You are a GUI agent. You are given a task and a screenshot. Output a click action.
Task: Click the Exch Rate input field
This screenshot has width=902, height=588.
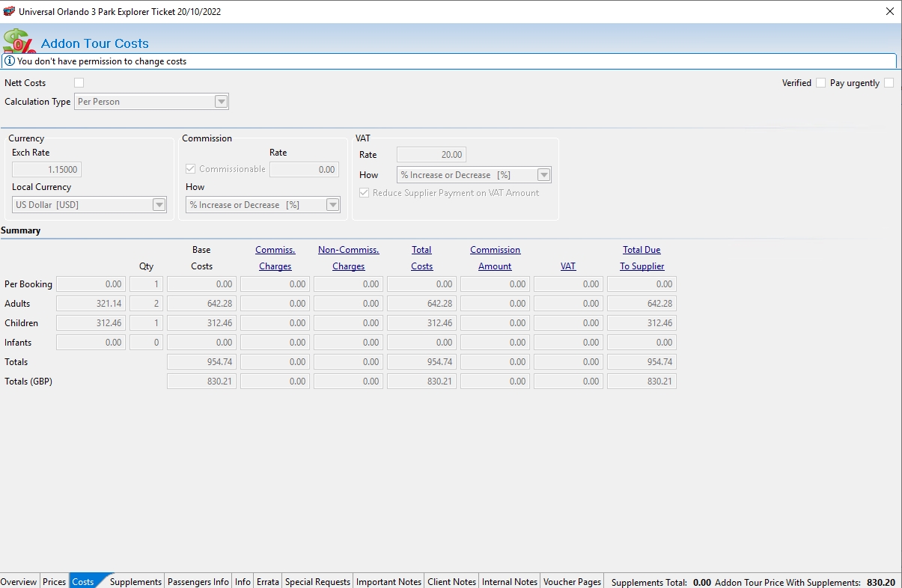(x=46, y=170)
